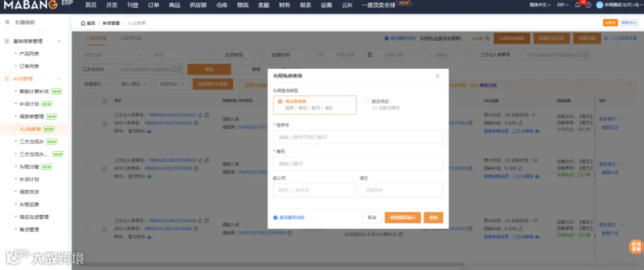This screenshot has height=270, width=644.
Task: Click the user avatar icon
Action: click(600, 5)
